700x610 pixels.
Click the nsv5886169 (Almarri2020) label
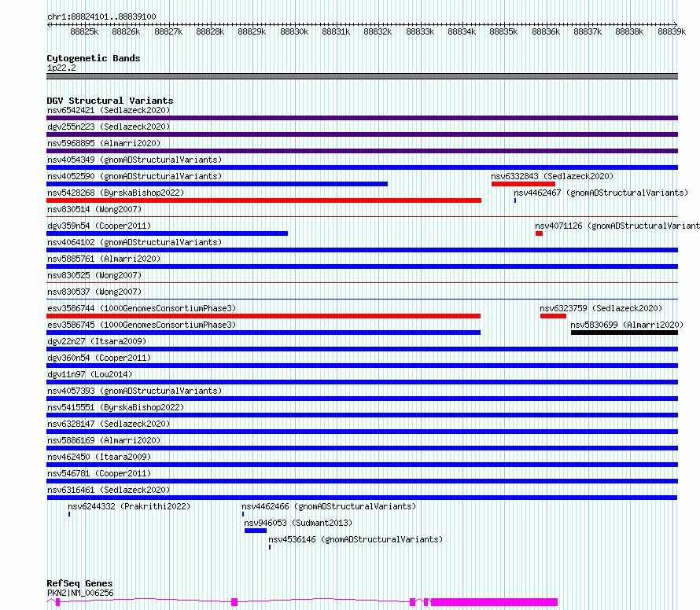(x=104, y=440)
